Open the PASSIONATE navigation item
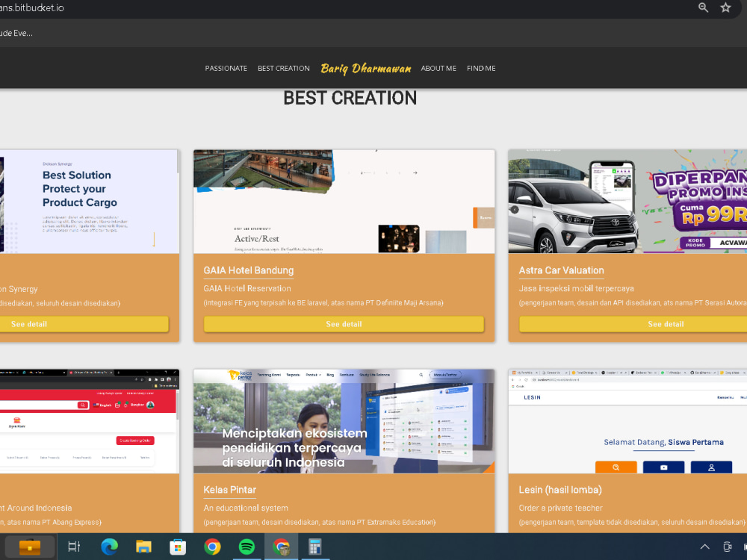 226,68
